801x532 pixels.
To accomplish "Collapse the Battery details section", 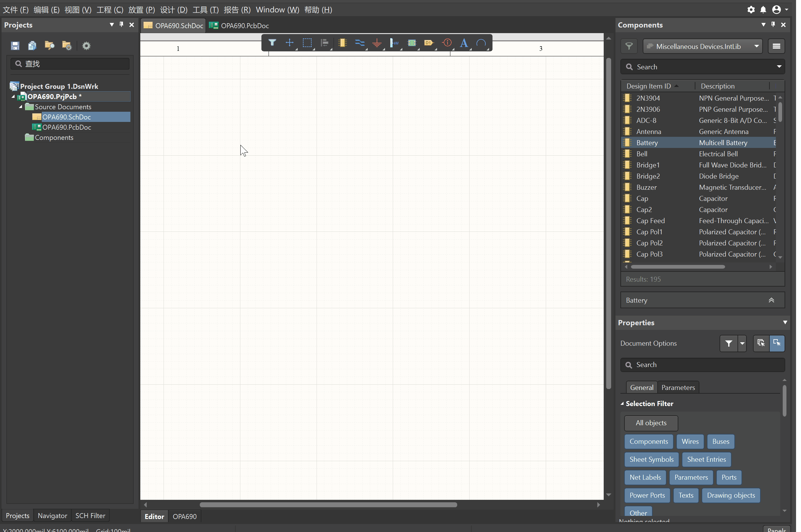I will [771, 300].
